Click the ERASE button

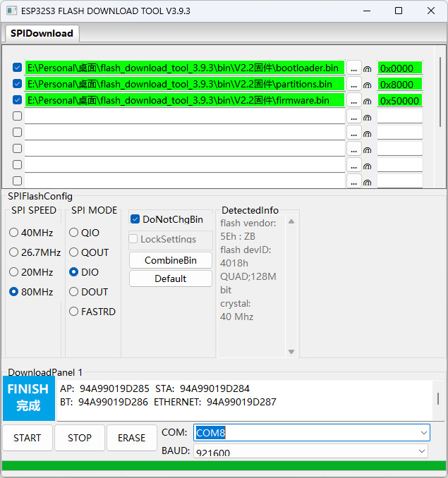[x=131, y=438]
